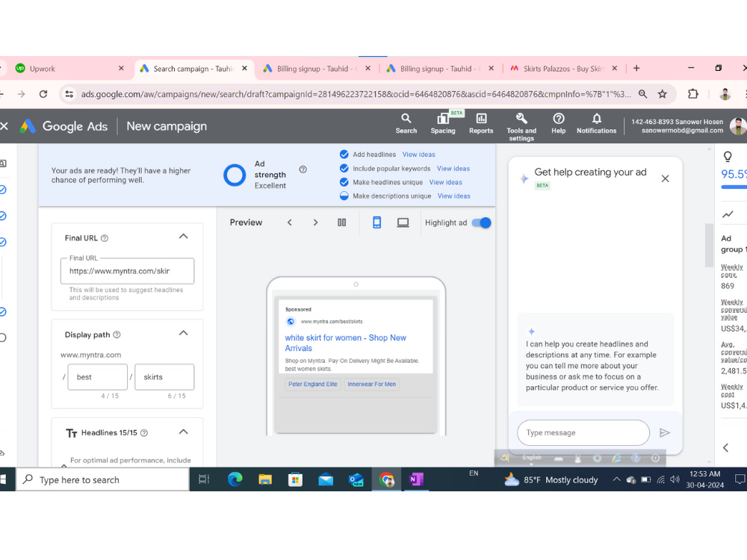747x560 pixels.
Task: Open OneNote from the taskbar
Action: 416,479
